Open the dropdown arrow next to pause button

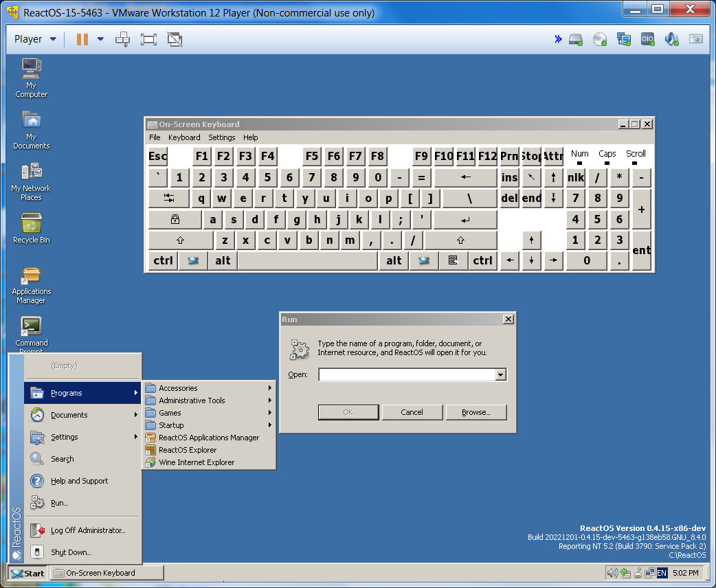tap(100, 39)
